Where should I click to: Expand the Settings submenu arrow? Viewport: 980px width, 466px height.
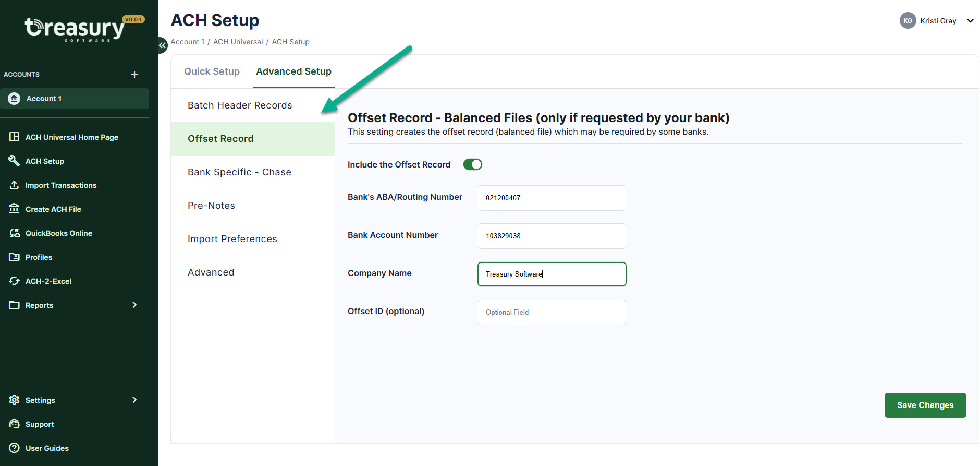click(x=134, y=400)
